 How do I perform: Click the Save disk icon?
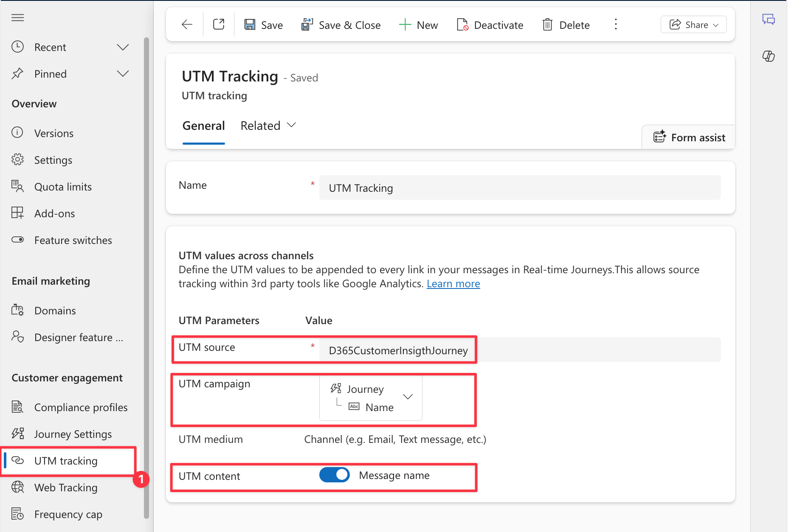pyautogui.click(x=250, y=25)
